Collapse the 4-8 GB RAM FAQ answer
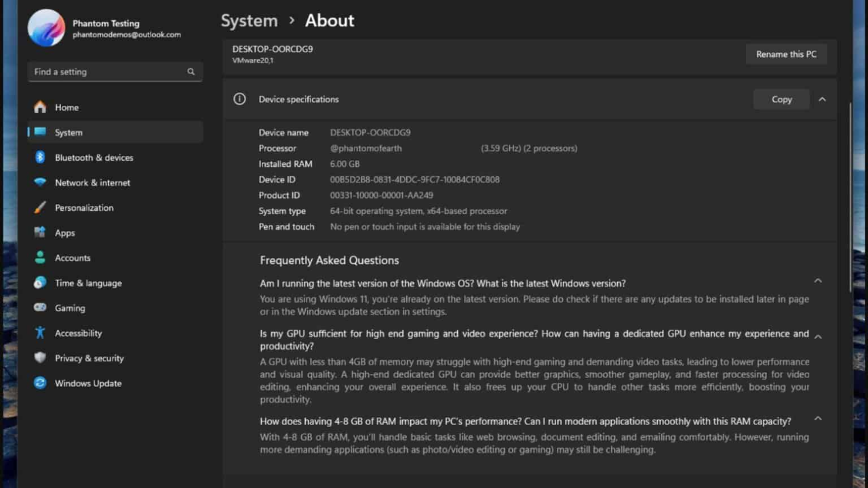Screen dimensions: 868x488 [818, 418]
